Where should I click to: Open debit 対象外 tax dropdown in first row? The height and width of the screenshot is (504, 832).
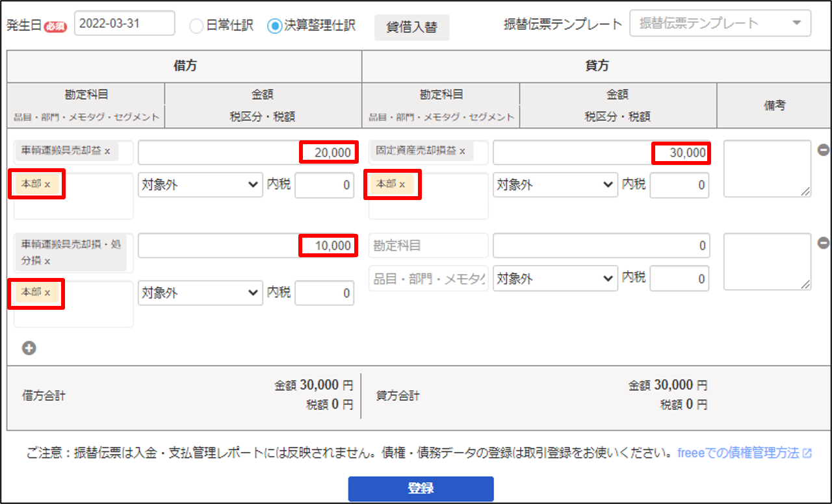tap(200, 185)
